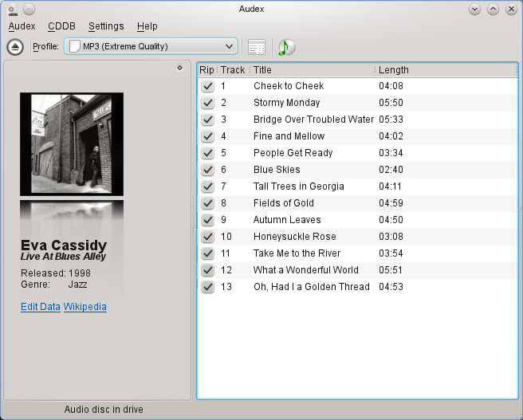Click track number 7
This screenshot has height=420, width=523.
(223, 186)
